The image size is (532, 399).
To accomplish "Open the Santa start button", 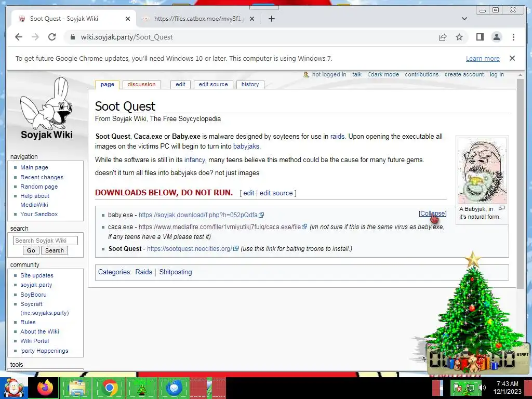I will click(x=14, y=388).
